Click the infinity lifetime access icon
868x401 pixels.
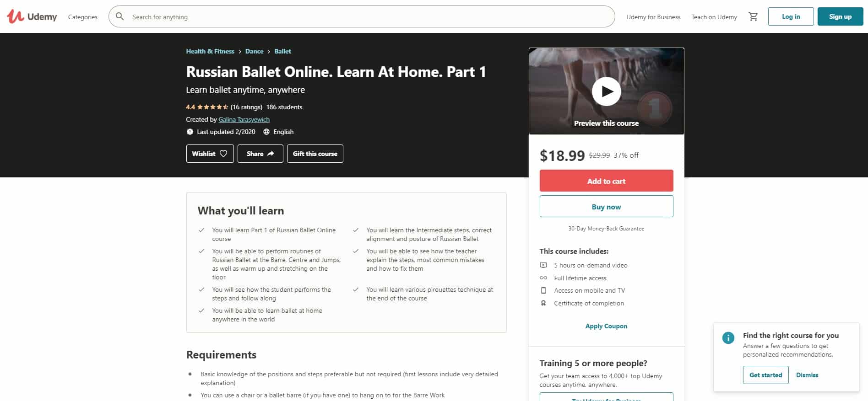pos(543,278)
